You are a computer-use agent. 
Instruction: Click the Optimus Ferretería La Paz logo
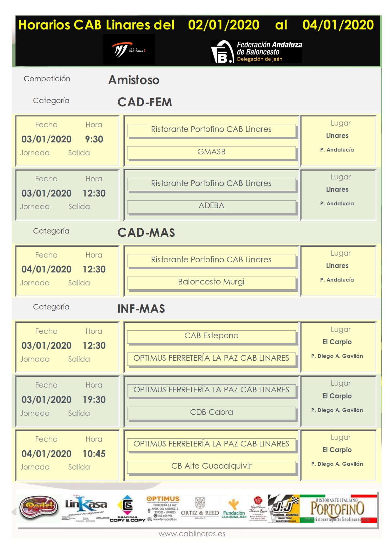coord(163,508)
